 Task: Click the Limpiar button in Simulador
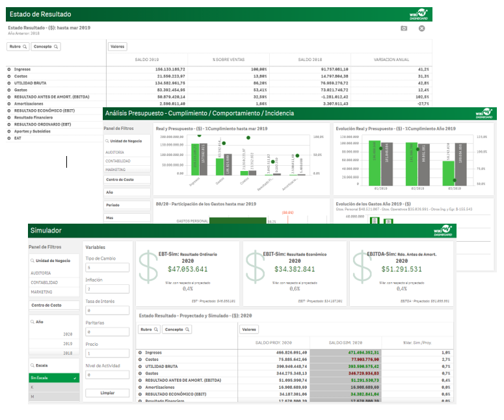coord(107,393)
